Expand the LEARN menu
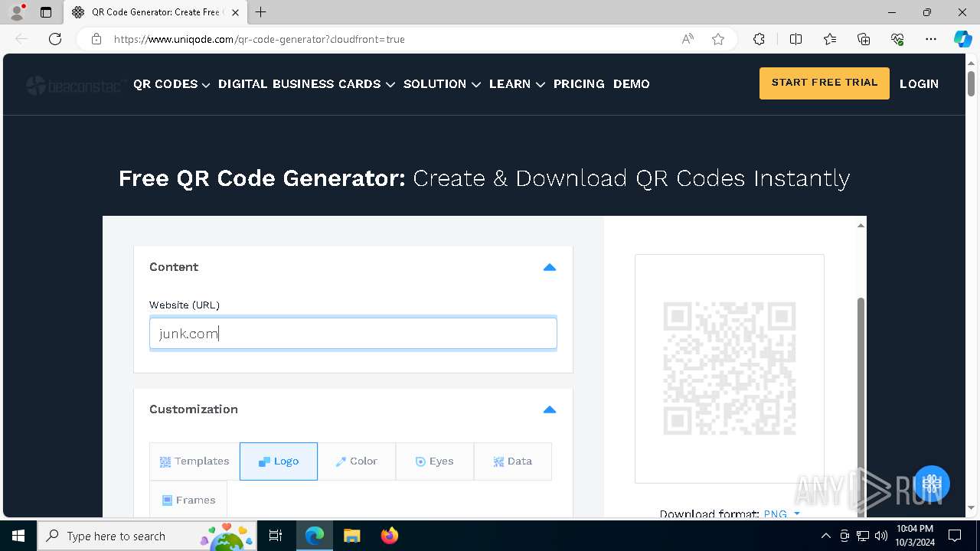980x551 pixels. pyautogui.click(x=517, y=84)
